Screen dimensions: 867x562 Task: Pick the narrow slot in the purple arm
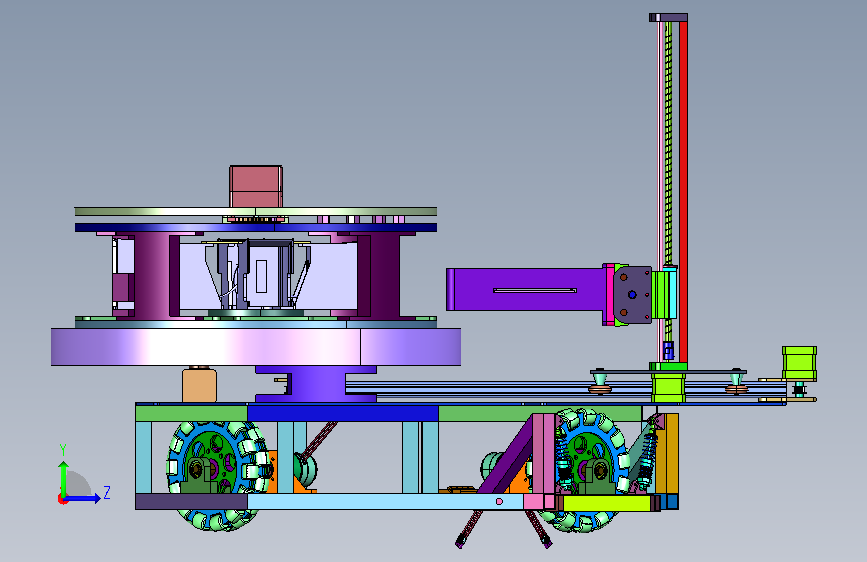tap(535, 290)
